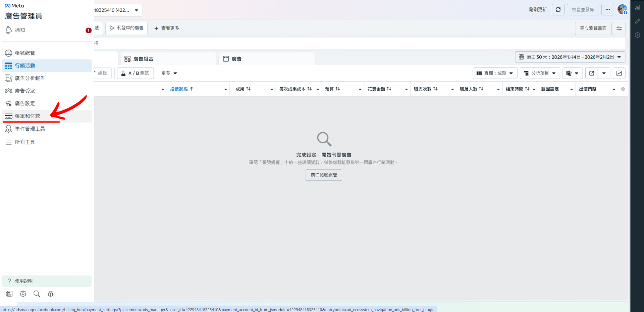The width and height of the screenshot is (644, 312).
Task: Click the export share icon in toolbar
Action: point(592,73)
